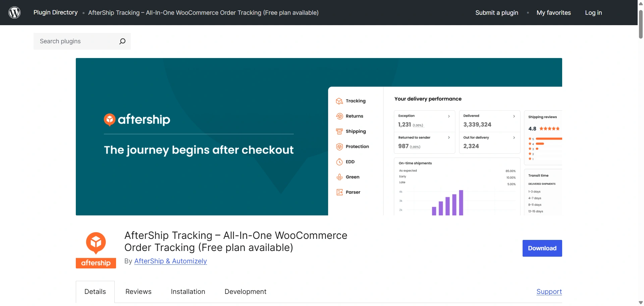Click the search magnifier icon

[122, 41]
